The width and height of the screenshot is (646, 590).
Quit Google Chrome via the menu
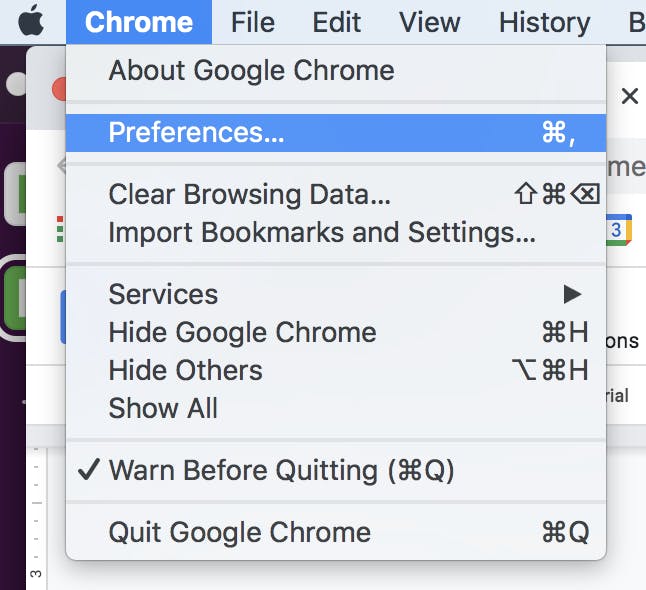click(240, 532)
